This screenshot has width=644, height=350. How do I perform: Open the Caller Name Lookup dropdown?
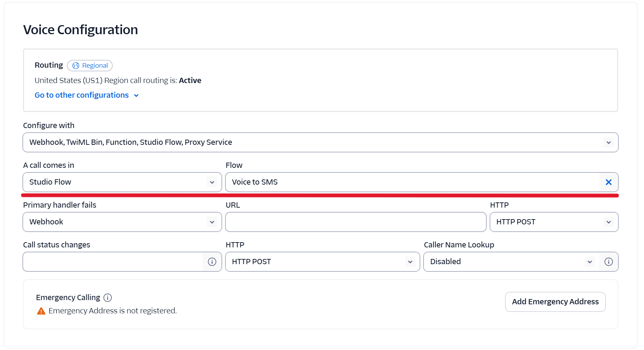click(x=512, y=262)
